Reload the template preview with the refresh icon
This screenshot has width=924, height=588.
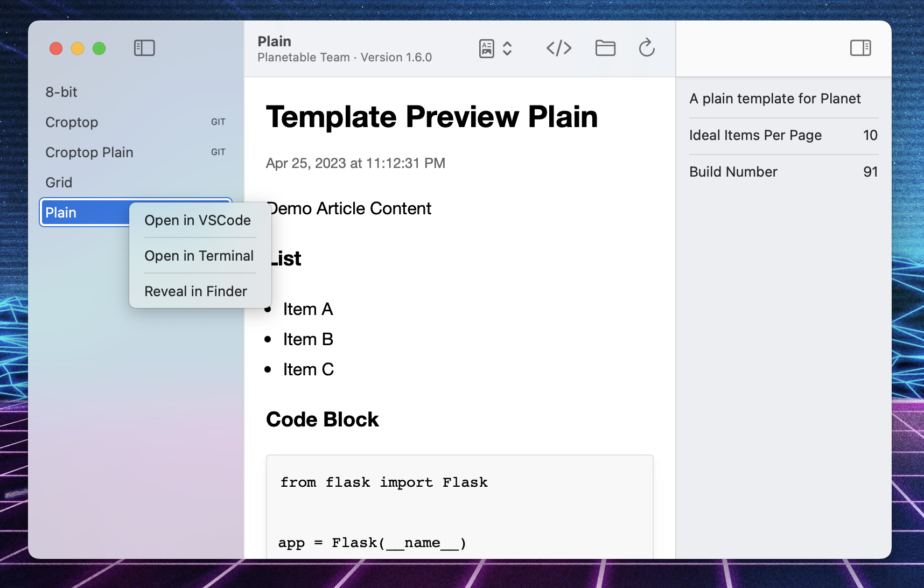pyautogui.click(x=647, y=48)
